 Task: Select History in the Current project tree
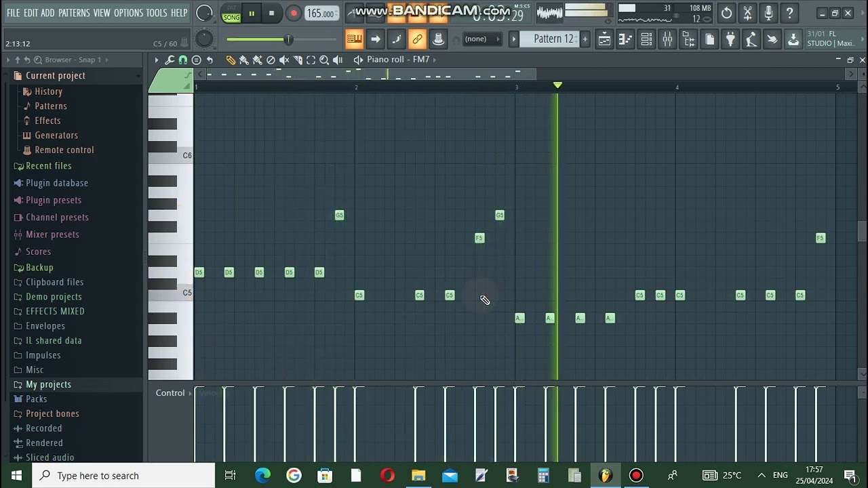pyautogui.click(x=48, y=91)
